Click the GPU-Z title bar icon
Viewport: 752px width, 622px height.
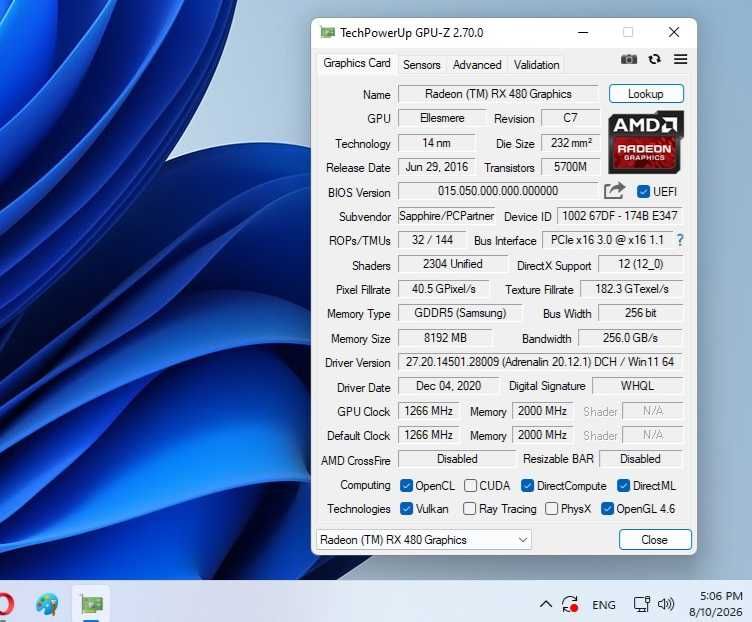coord(328,33)
